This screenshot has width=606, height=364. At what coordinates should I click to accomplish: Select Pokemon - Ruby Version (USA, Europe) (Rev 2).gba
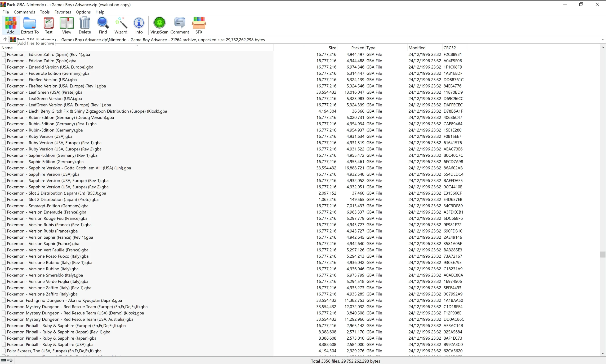pyautogui.click(x=54, y=149)
